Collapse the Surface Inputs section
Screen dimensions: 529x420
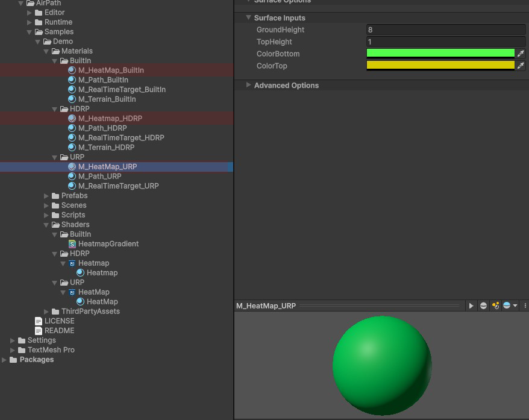click(248, 17)
